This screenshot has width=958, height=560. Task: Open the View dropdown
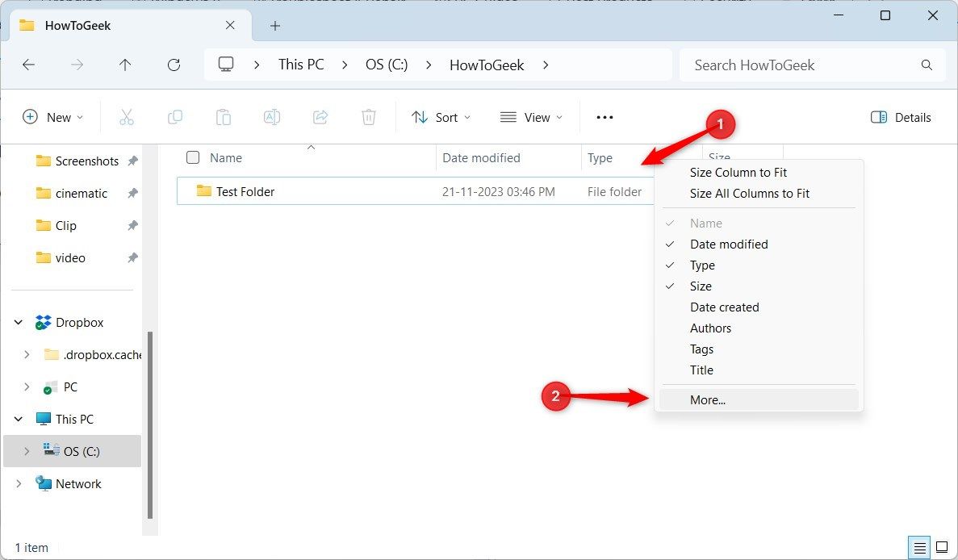531,117
